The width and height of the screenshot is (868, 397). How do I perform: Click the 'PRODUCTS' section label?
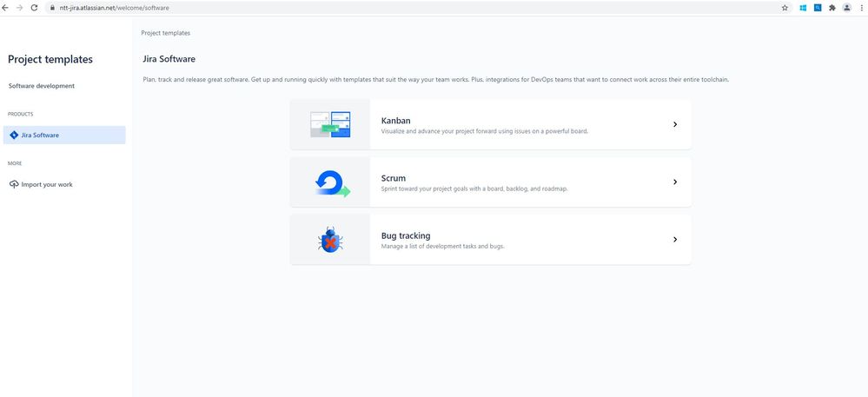pyautogui.click(x=21, y=114)
